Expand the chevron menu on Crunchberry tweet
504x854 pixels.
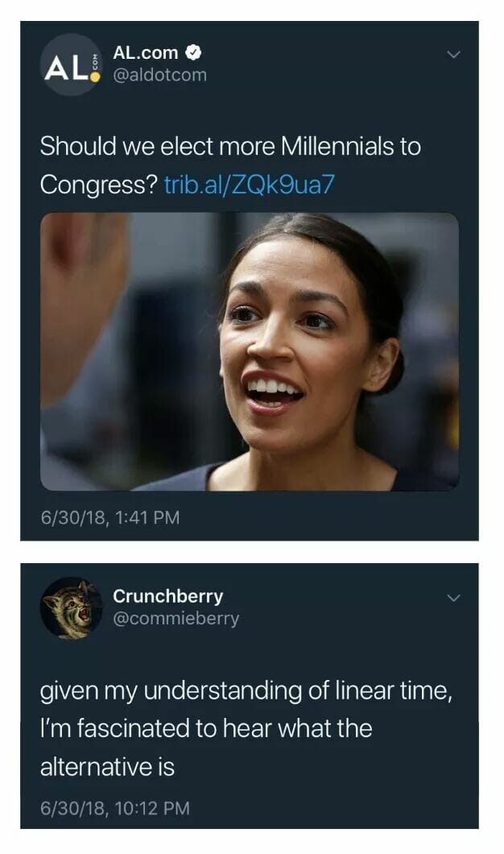tap(452, 598)
